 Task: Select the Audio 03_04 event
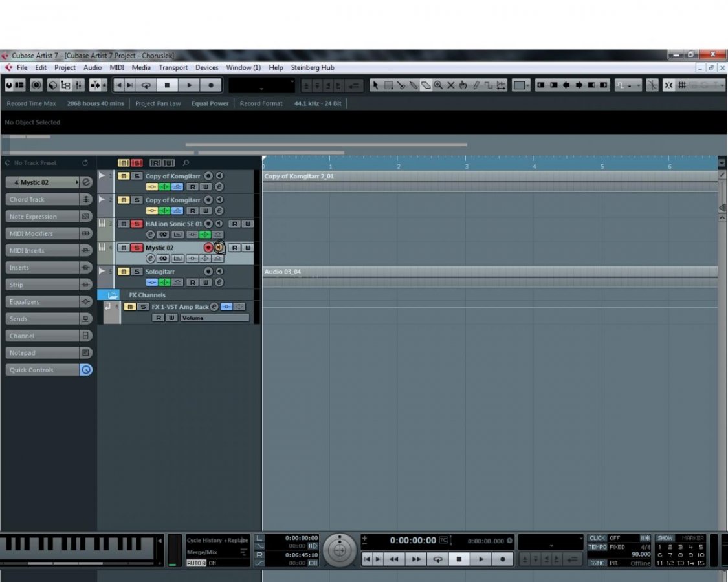tap(491, 277)
